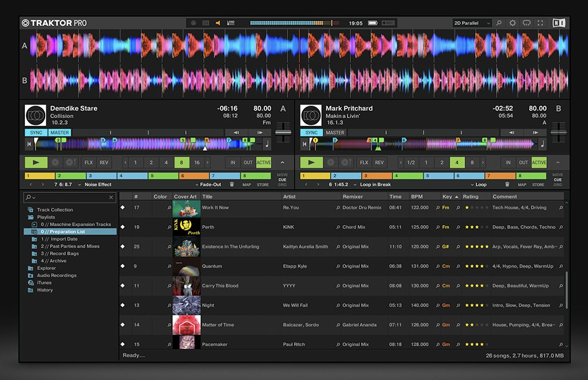Toggle ACTIVE loop on Deck A
This screenshot has height=380, width=588.
pyautogui.click(x=263, y=162)
